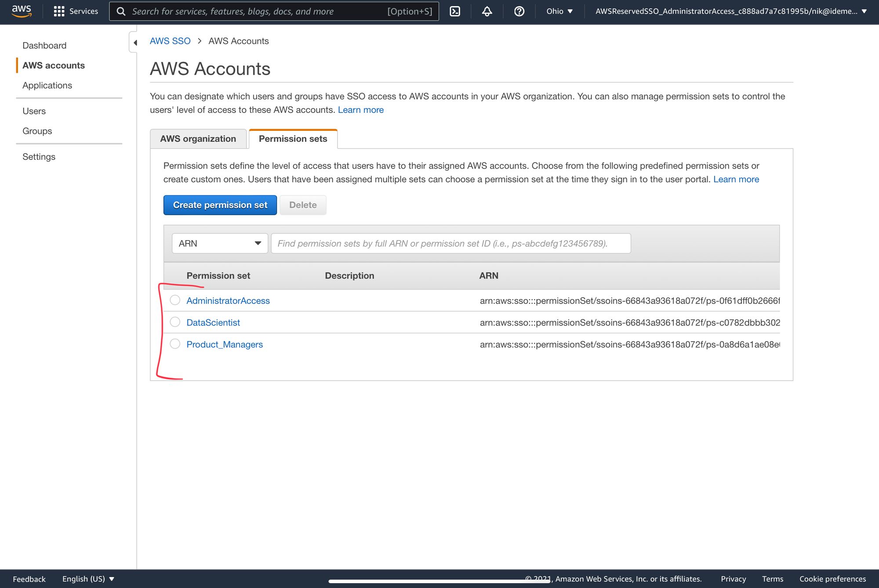Open the ARN filter type dropdown
879x588 pixels.
click(220, 243)
